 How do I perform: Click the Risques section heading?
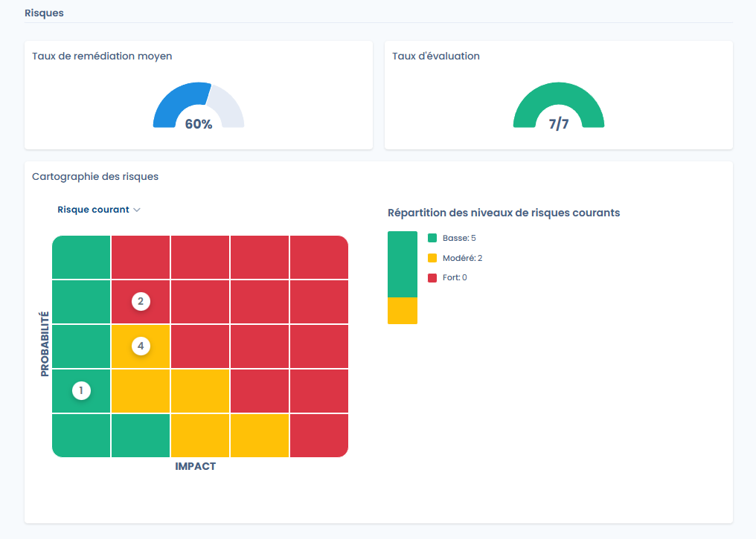coord(44,13)
